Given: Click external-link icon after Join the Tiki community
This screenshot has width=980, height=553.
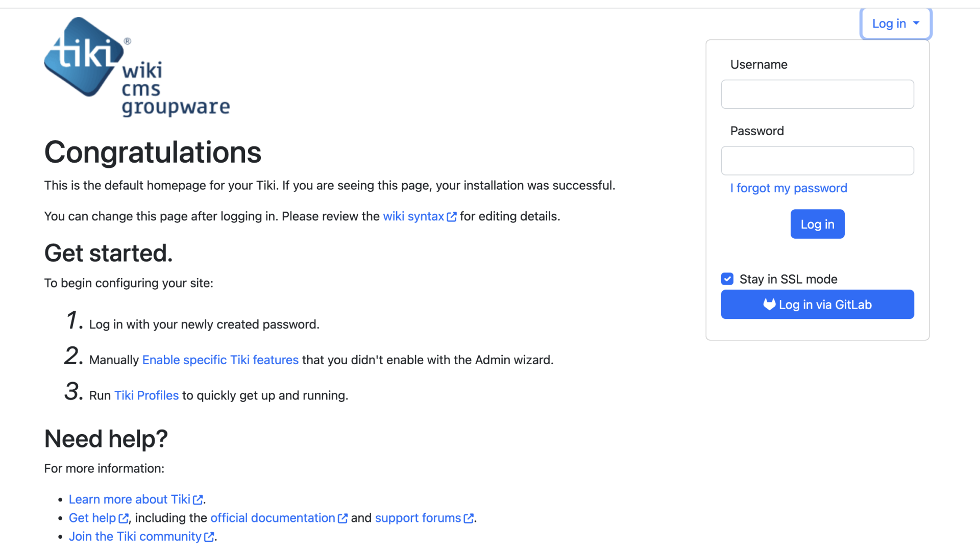Looking at the screenshot, I should (x=209, y=537).
